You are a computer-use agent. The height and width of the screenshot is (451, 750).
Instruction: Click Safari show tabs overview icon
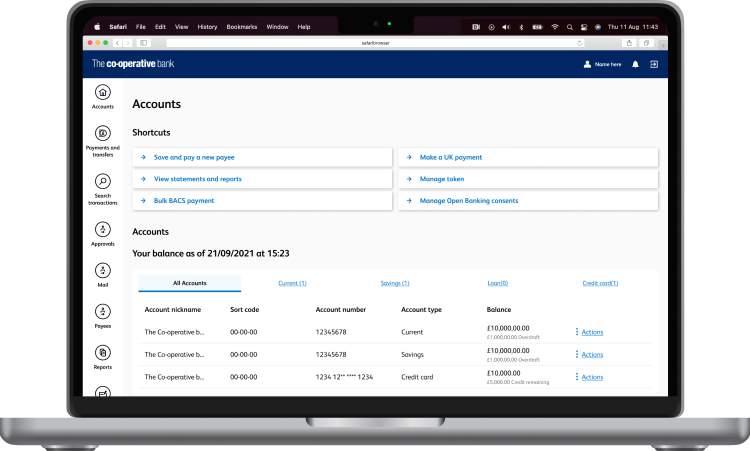click(646, 43)
